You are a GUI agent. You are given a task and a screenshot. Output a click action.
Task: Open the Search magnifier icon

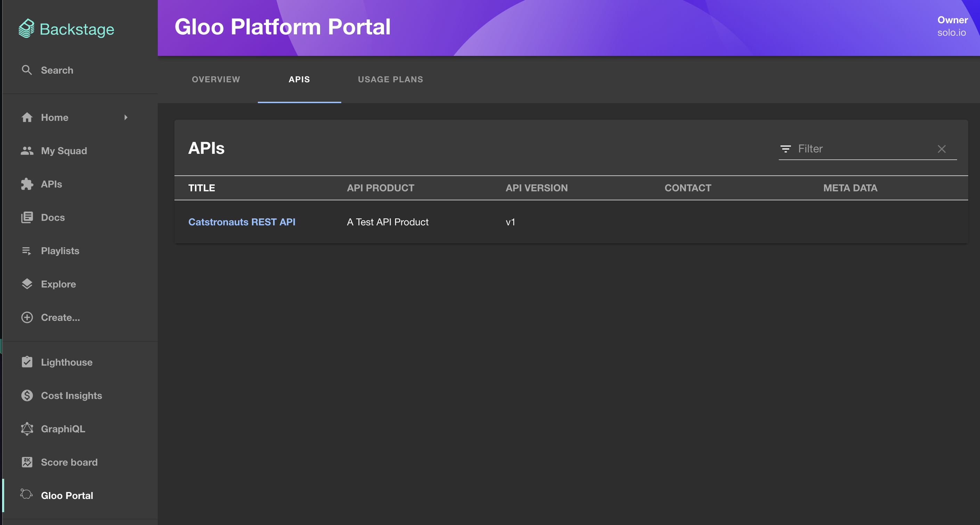pos(27,70)
